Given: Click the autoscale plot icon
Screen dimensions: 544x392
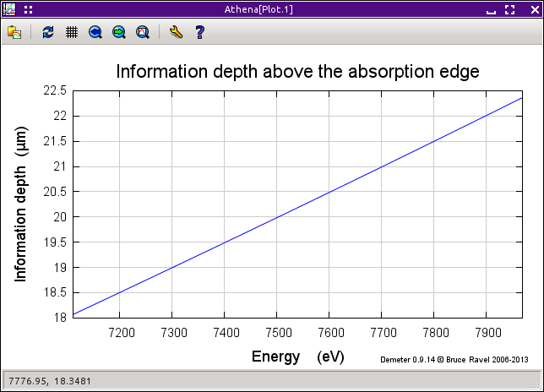Looking at the screenshot, I should click(143, 32).
